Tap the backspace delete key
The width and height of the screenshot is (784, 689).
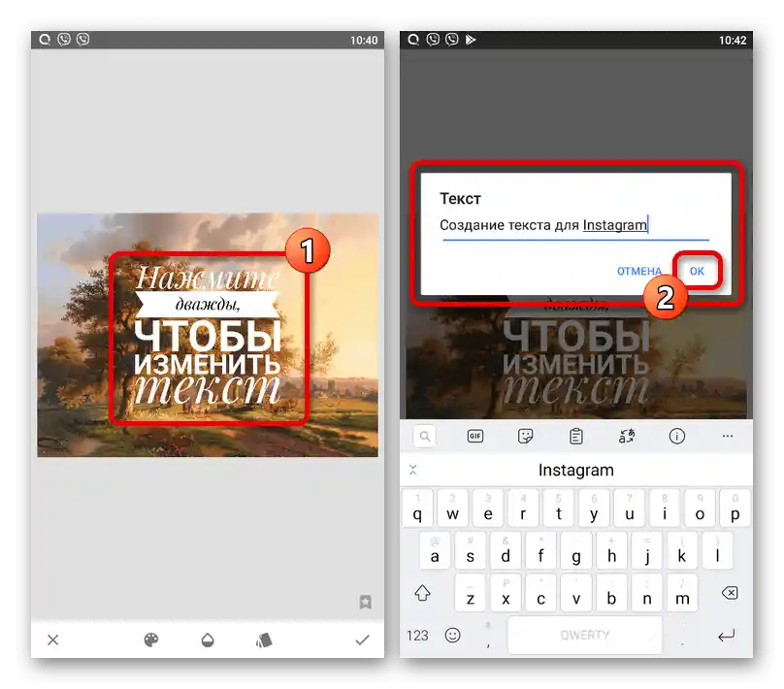[x=730, y=593]
